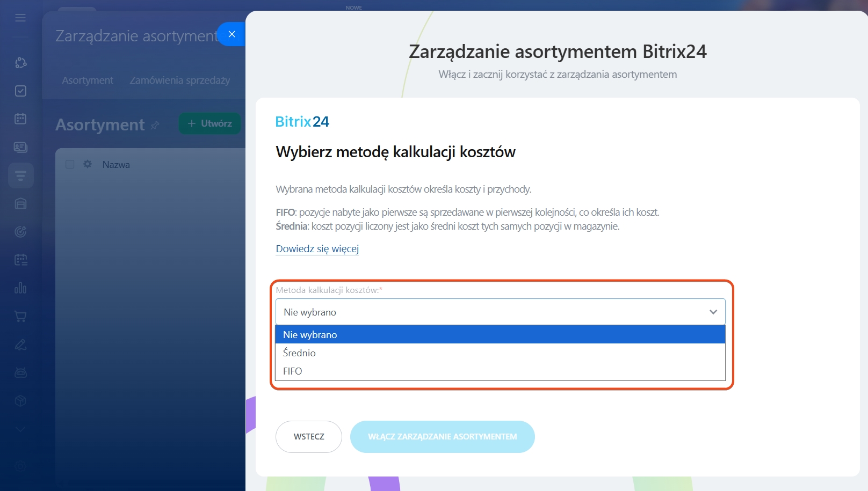Click the WSTECZ button

(x=309, y=437)
